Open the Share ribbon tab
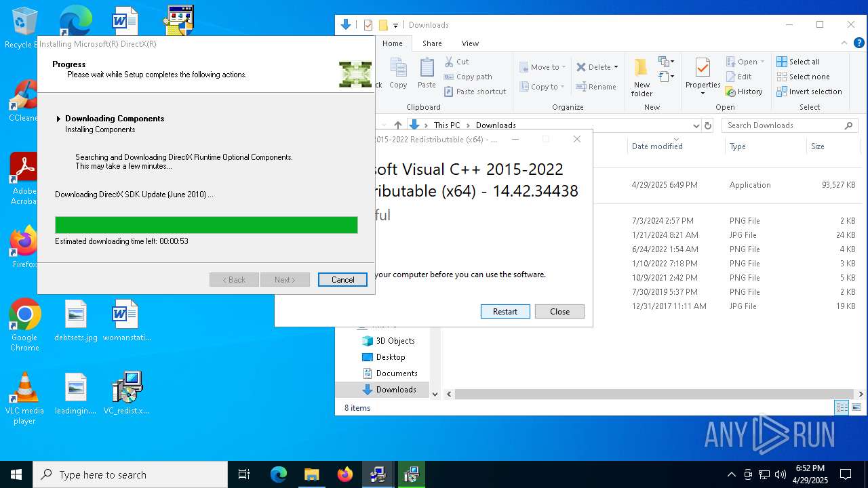The height and width of the screenshot is (488, 868). coord(432,43)
